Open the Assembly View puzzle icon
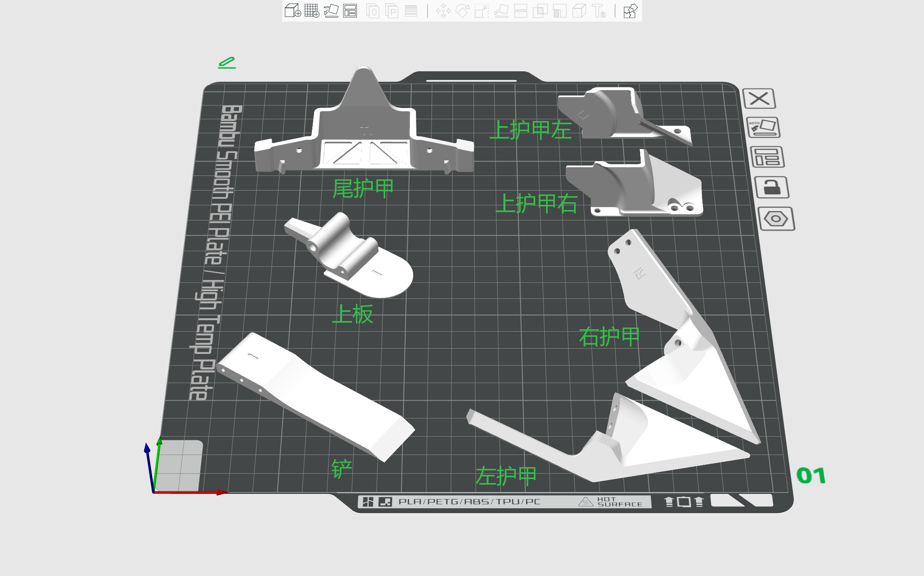Viewport: 924px width, 576px height. tap(630, 11)
